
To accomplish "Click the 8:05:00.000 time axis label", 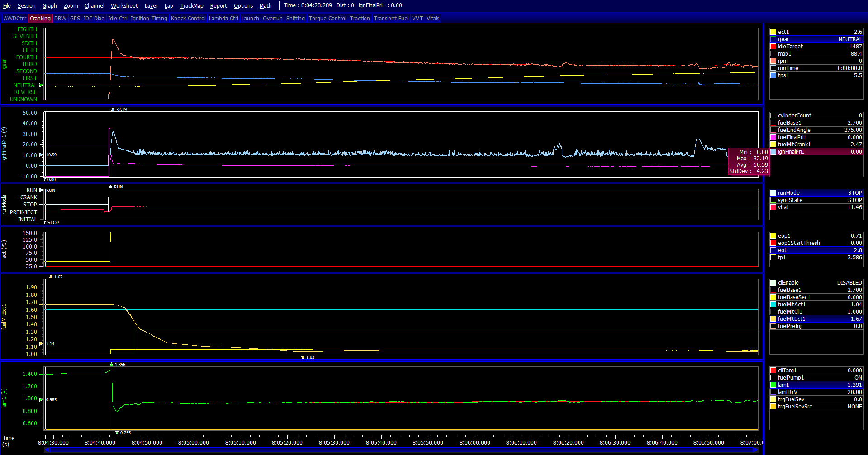I will coord(194,443).
